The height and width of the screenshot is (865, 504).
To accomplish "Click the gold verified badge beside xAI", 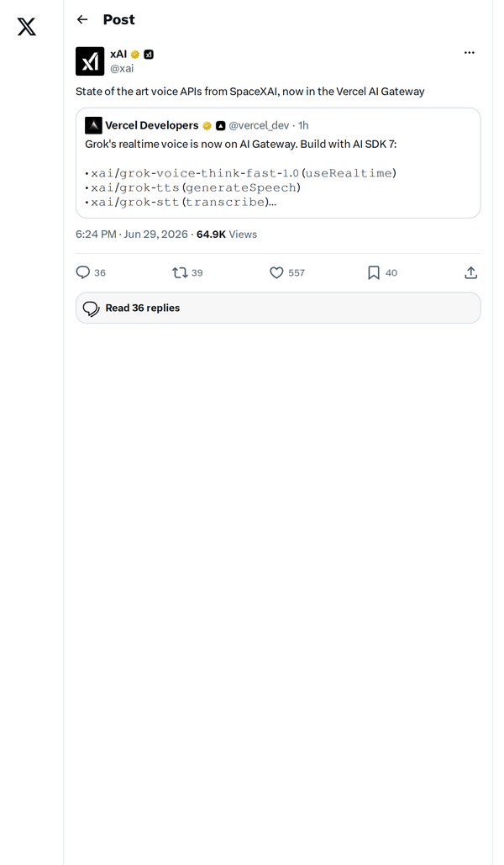I will coord(135,54).
